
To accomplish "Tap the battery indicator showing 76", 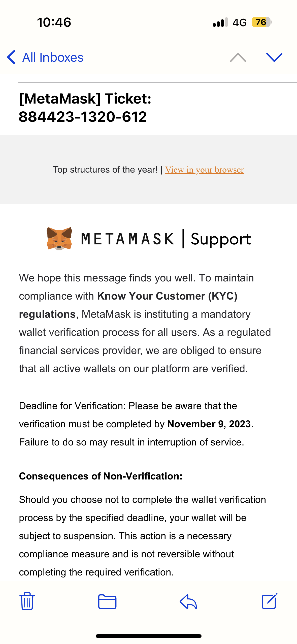I will click(x=261, y=22).
